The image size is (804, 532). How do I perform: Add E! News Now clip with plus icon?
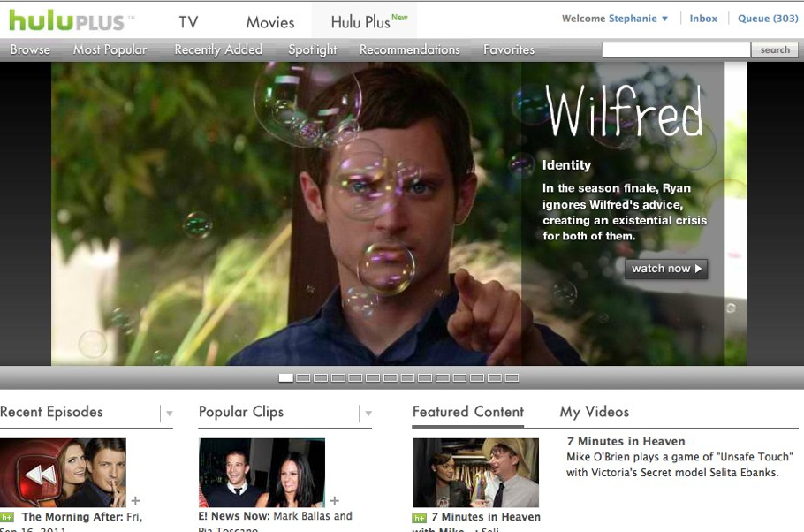tap(334, 500)
